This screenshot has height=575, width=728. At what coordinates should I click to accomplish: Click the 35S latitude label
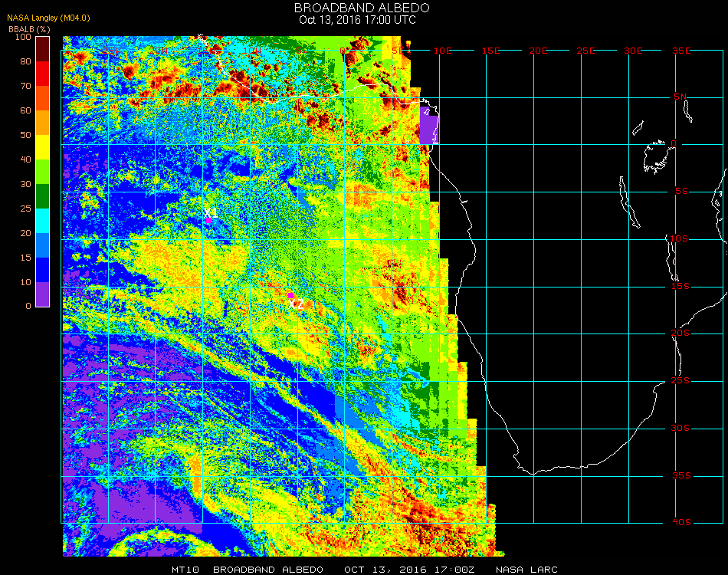coord(681,475)
